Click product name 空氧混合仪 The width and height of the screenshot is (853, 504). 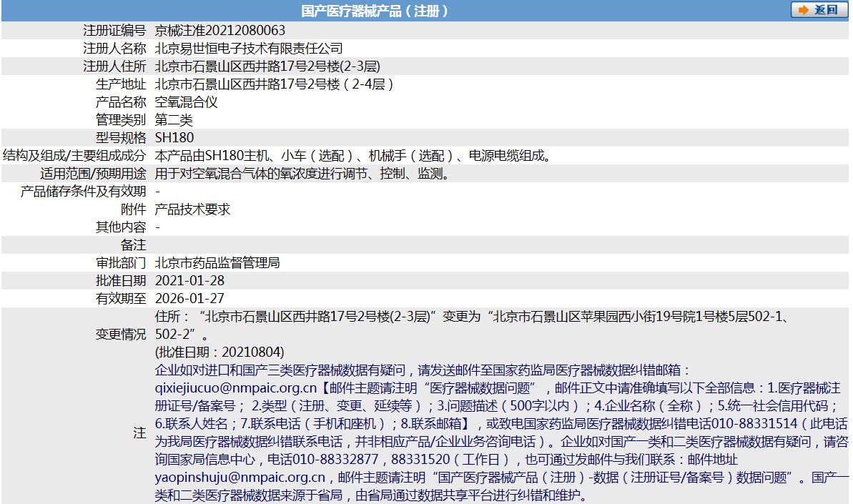pyautogui.click(x=186, y=102)
